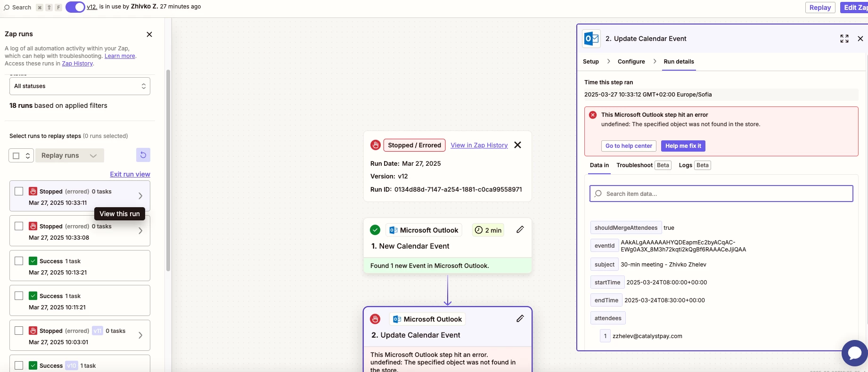Image resolution: width=868 pixels, height=372 pixels.
Task: Select the Logs Beta tab
Action: click(x=695, y=165)
